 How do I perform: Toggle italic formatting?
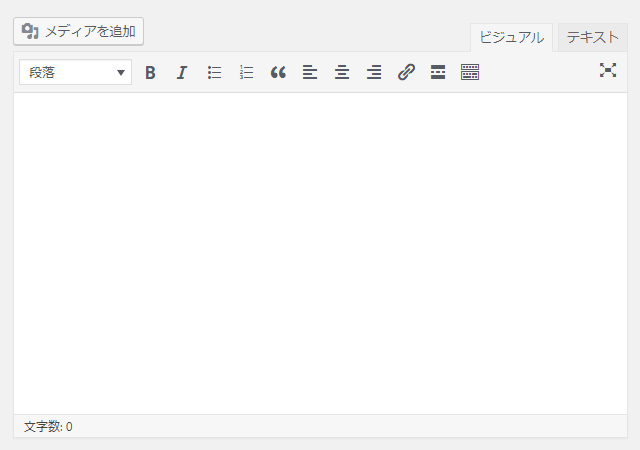tap(182, 73)
